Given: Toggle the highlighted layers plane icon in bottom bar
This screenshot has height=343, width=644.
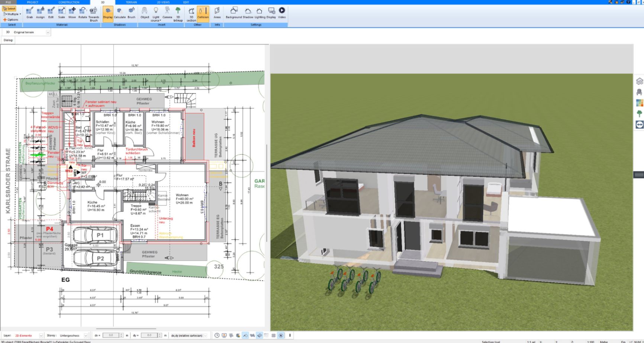Looking at the screenshot, I should [260, 335].
